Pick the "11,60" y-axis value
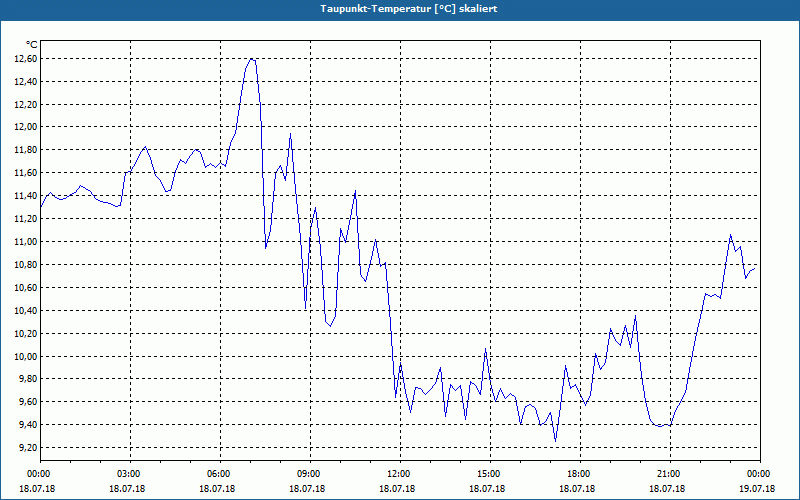The width and height of the screenshot is (800, 500). (27, 173)
